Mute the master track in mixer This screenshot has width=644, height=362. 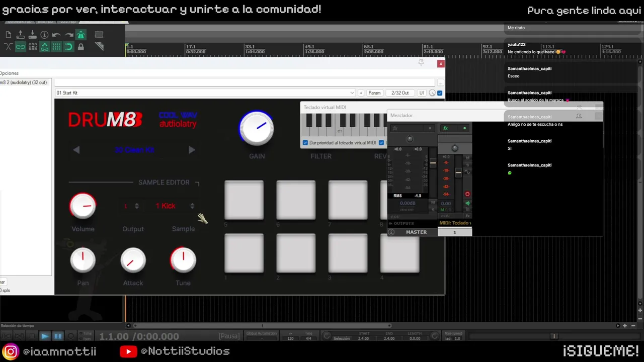coord(433,203)
